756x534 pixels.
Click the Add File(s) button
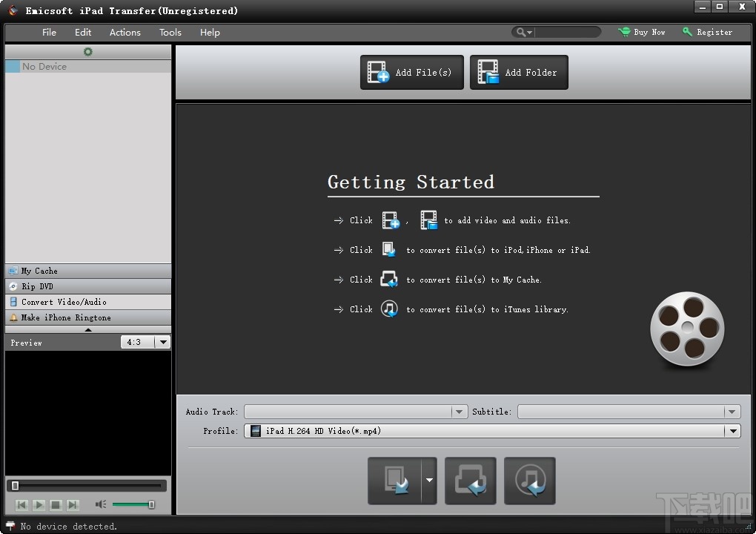[x=412, y=73]
